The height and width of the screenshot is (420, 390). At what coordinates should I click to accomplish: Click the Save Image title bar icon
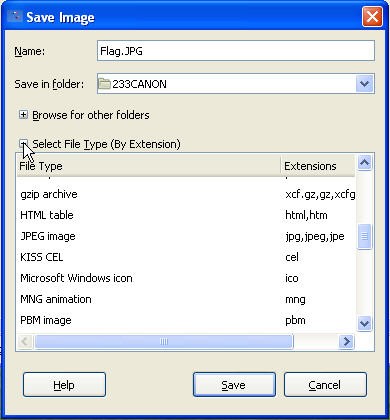(15, 16)
